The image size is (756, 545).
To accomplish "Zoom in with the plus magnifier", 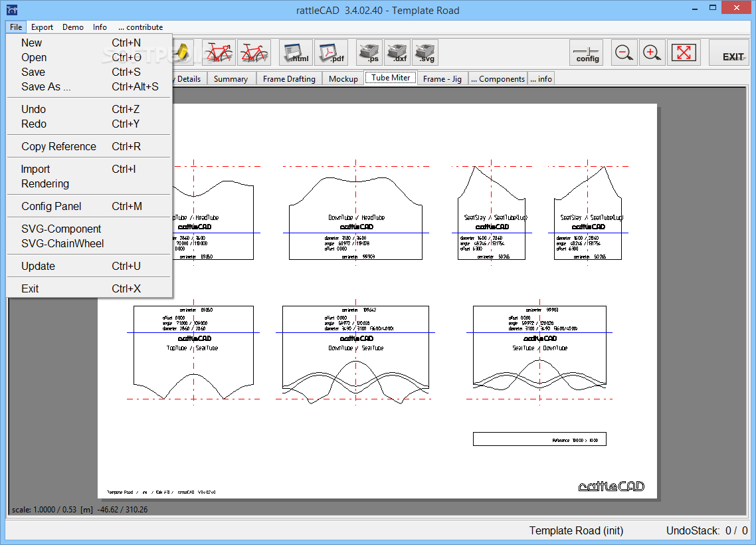I will 652,53.
